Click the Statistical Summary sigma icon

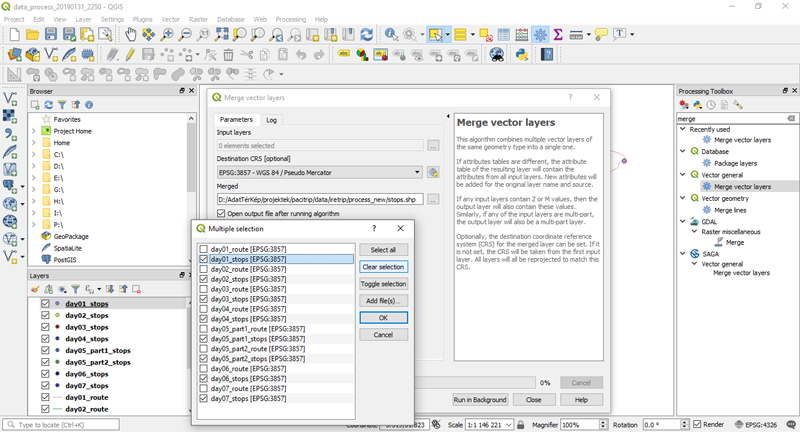pyautogui.click(x=558, y=35)
